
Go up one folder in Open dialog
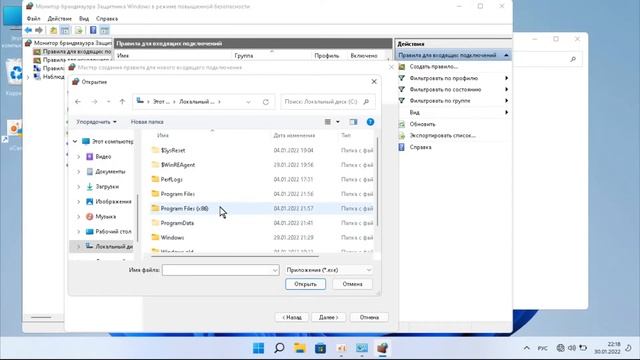pyautogui.click(x=122, y=102)
